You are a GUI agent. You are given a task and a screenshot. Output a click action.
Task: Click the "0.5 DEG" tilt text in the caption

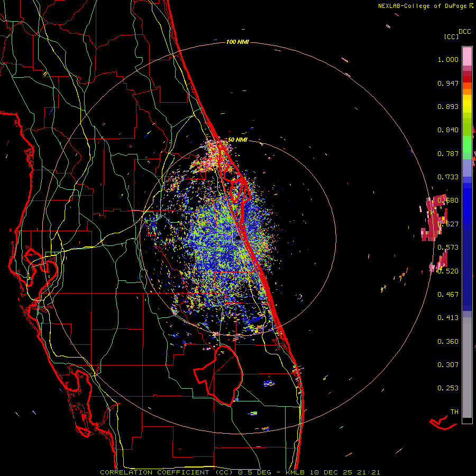pyautogui.click(x=254, y=472)
